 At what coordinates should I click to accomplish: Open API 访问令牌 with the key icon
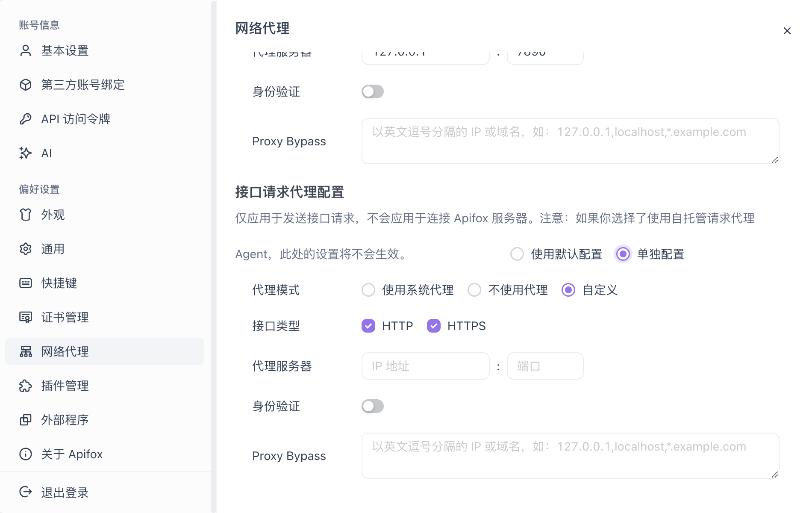click(26, 118)
